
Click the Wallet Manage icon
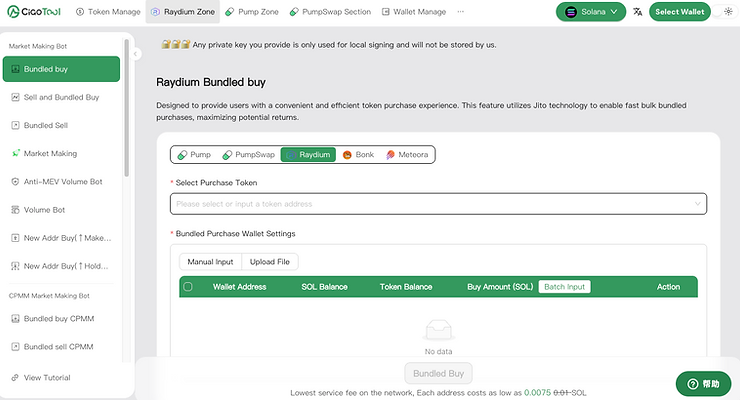point(386,12)
